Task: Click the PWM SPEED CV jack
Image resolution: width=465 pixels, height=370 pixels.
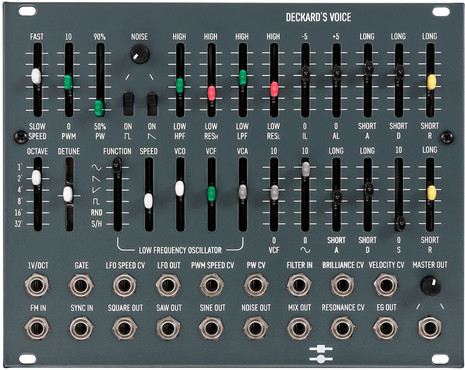Action: (x=212, y=285)
